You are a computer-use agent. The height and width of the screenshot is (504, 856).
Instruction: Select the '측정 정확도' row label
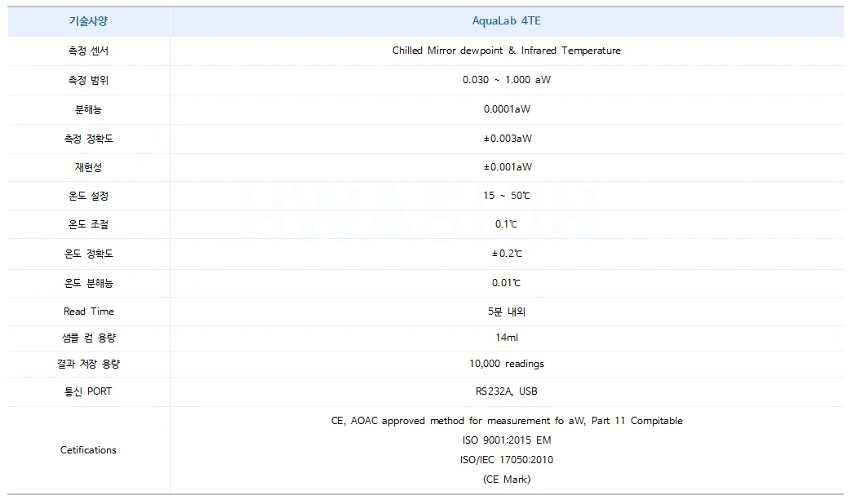pyautogui.click(x=88, y=139)
